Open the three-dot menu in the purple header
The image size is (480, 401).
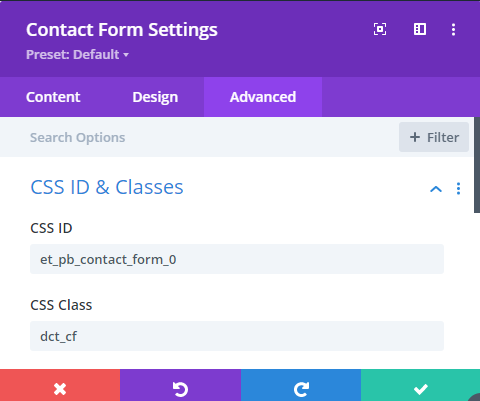tap(453, 29)
